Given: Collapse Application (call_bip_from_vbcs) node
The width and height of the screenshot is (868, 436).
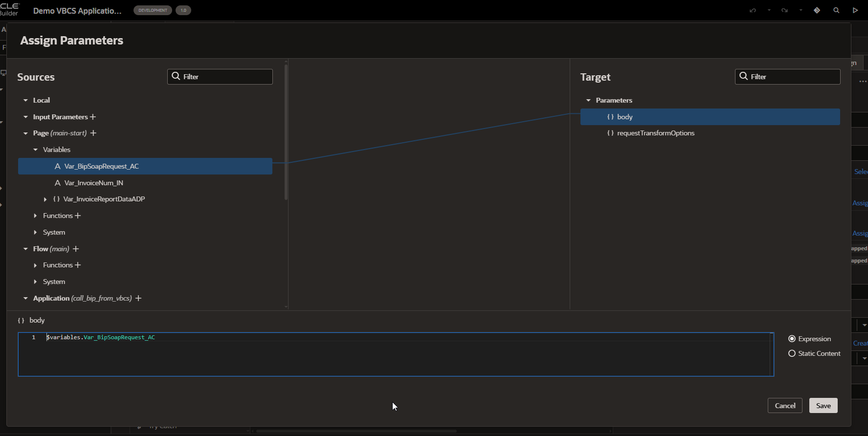Looking at the screenshot, I should pyautogui.click(x=25, y=298).
